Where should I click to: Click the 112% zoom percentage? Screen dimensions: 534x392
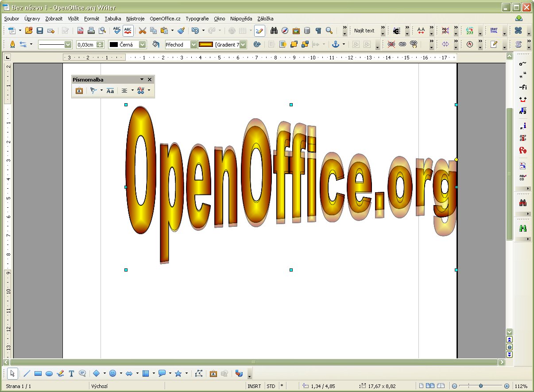click(521, 386)
